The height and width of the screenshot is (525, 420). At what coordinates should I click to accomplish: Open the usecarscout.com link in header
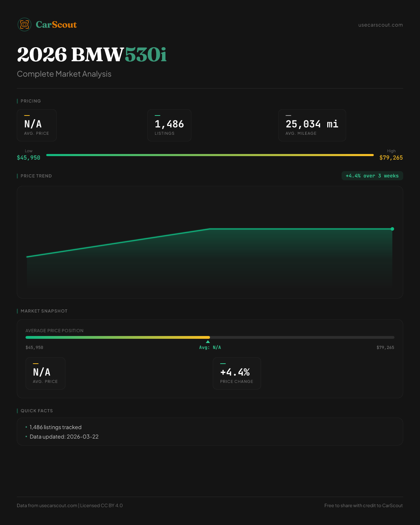(380, 25)
